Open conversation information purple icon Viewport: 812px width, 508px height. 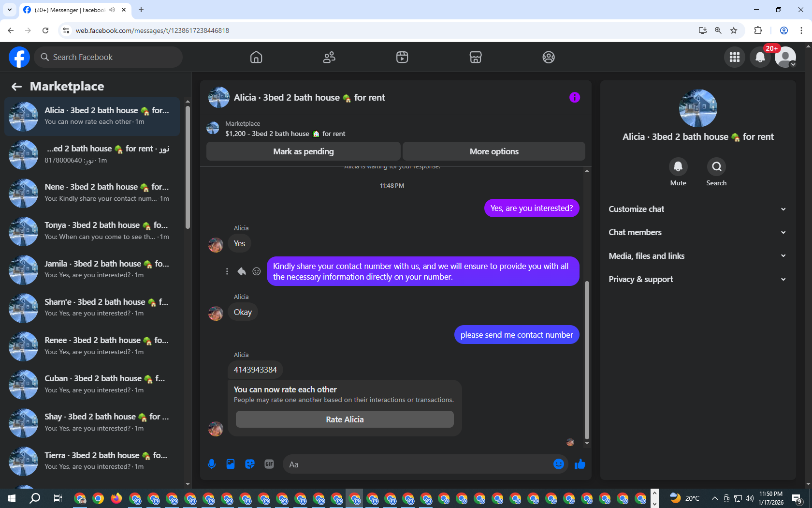pos(575,97)
